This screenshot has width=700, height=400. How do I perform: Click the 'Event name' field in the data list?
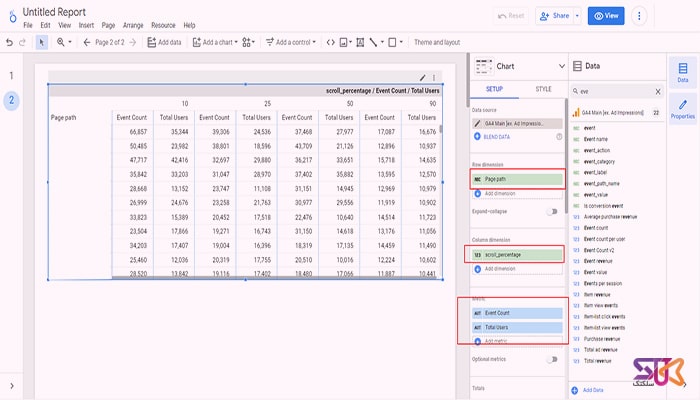pos(596,139)
